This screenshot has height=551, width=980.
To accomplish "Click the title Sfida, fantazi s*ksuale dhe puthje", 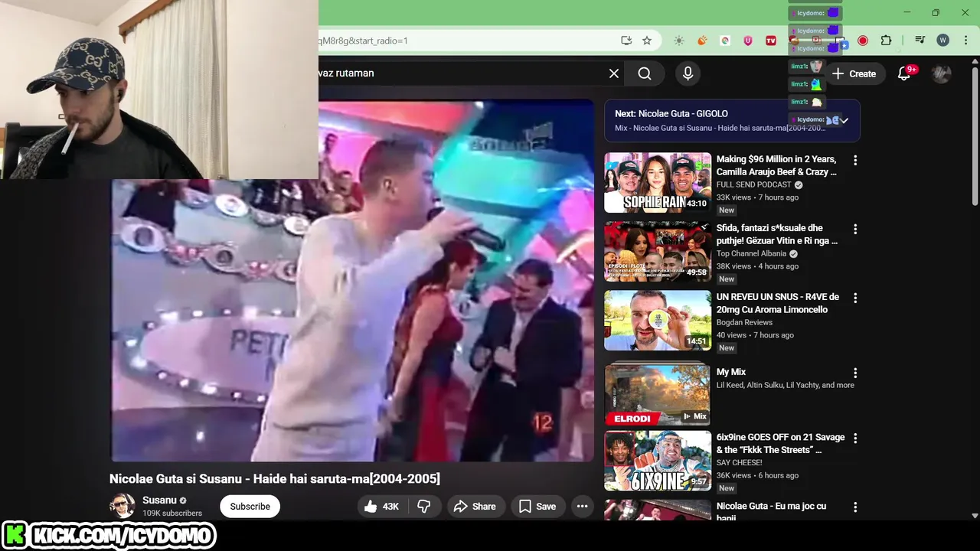I will coord(777,234).
